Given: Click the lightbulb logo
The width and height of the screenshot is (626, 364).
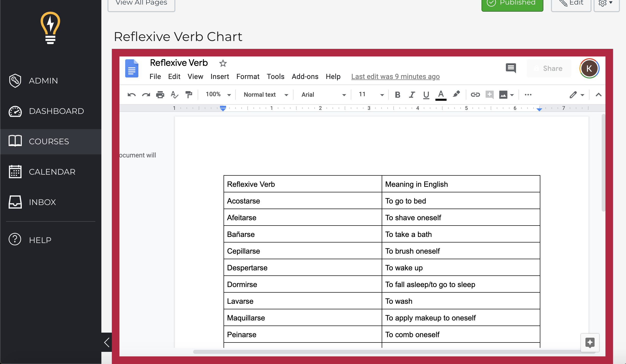Looking at the screenshot, I should 50,28.
